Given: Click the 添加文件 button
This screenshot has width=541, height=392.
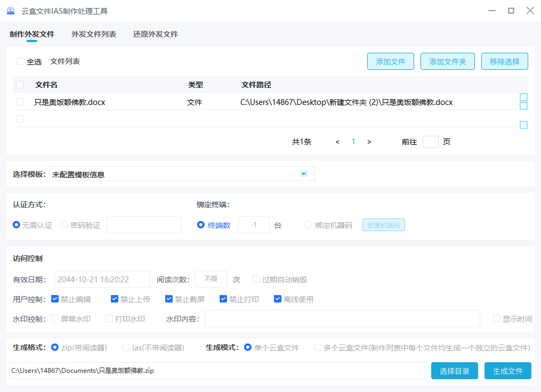Looking at the screenshot, I should (390, 61).
